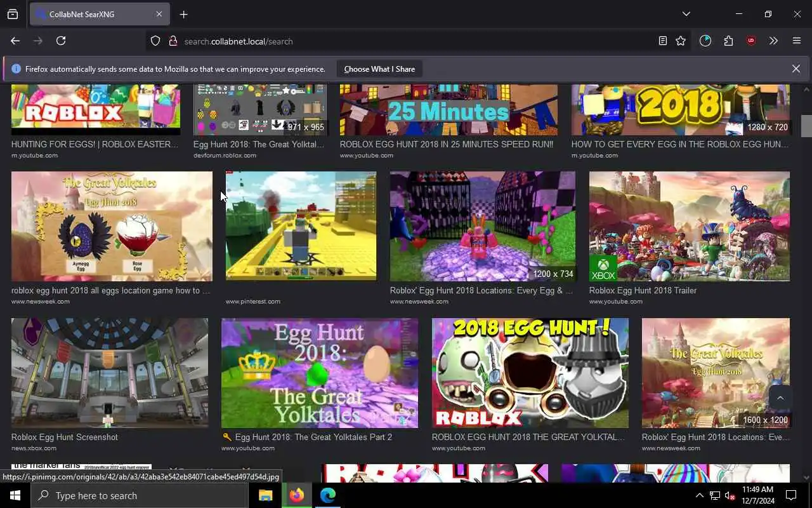Expand the list all tabs dropdown
The image size is (812, 508).
686,14
